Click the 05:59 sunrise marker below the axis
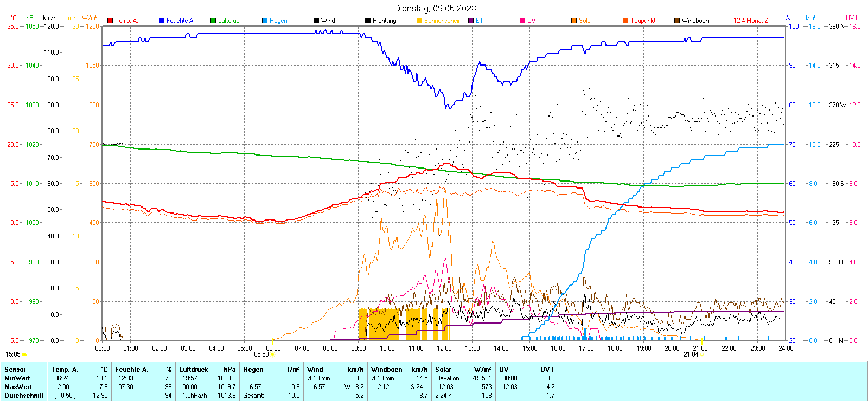The height and width of the screenshot is (401, 868). tap(261, 354)
